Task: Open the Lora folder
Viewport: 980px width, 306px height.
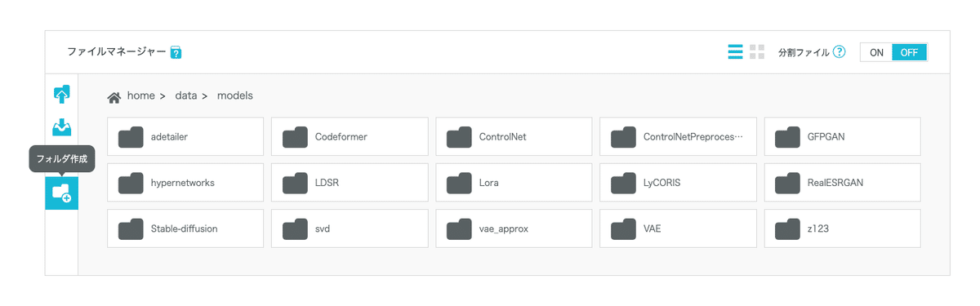Action: tap(514, 183)
